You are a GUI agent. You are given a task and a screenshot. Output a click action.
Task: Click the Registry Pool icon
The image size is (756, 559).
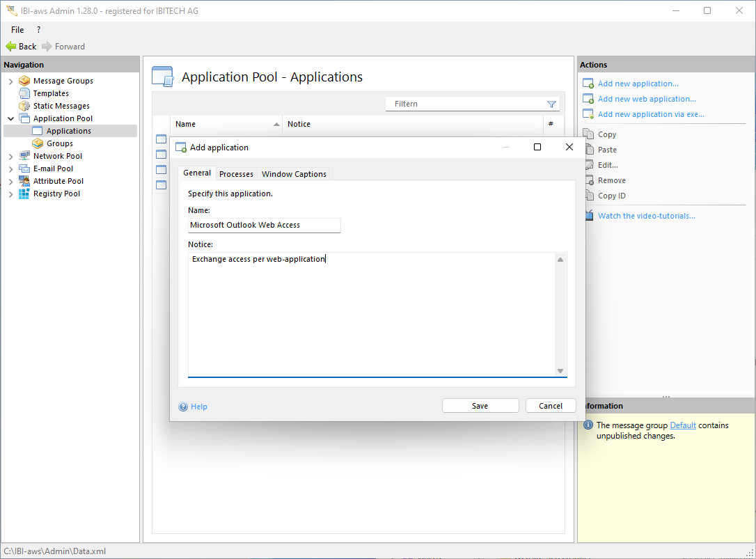(24, 194)
